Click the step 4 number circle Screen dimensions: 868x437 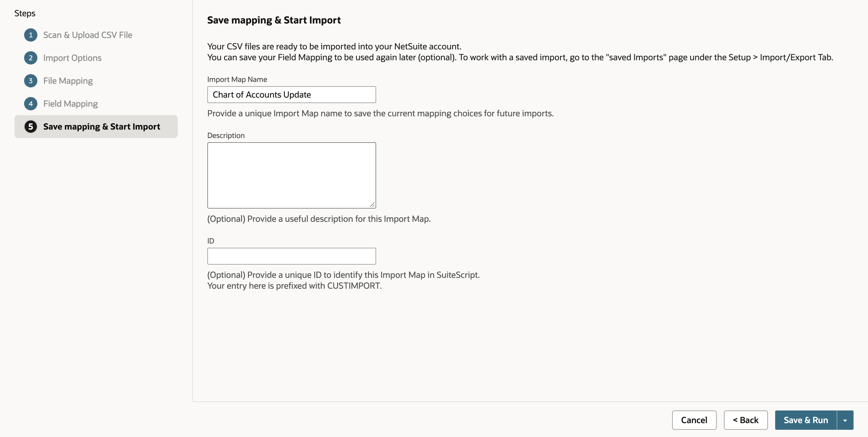(x=31, y=104)
